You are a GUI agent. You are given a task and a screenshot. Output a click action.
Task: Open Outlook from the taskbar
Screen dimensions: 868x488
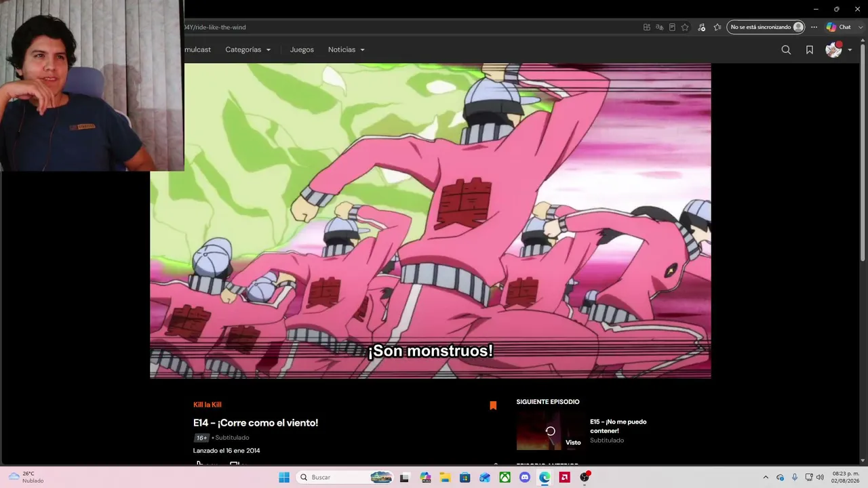pos(485,477)
